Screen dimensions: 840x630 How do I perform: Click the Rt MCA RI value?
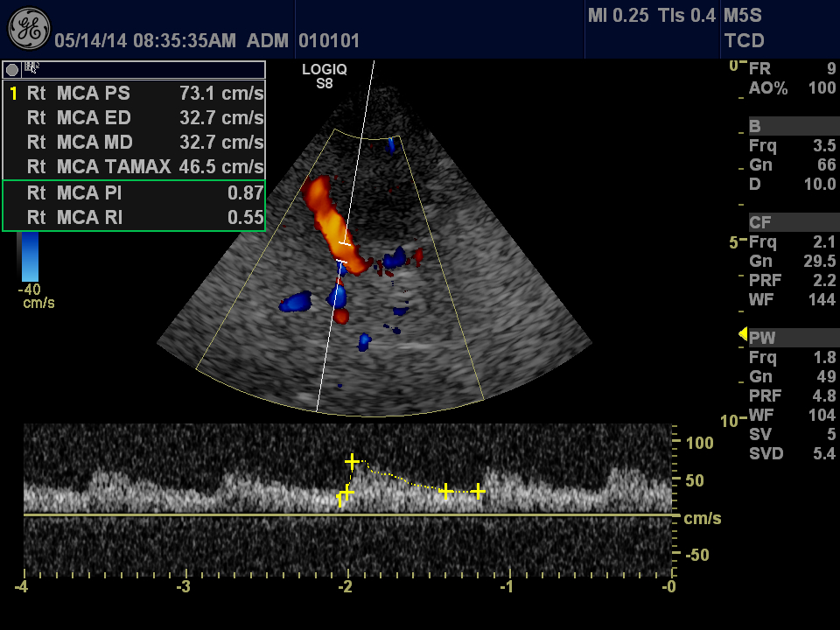point(245,218)
